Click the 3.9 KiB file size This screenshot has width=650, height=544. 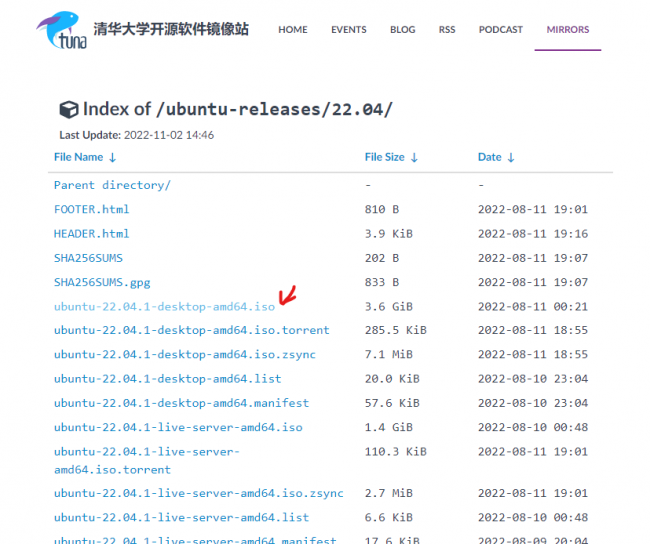pyautogui.click(x=389, y=233)
